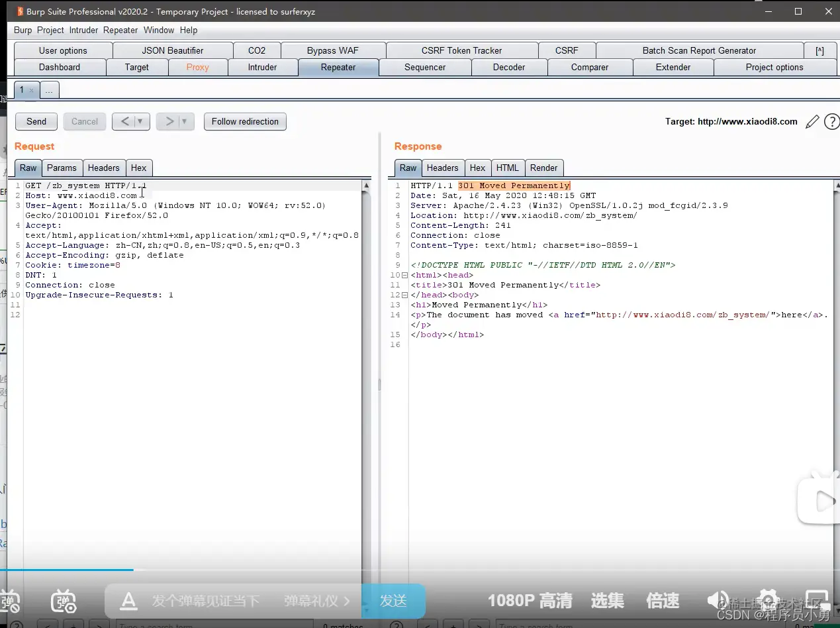
Task: Open the Project options tab
Action: click(774, 67)
